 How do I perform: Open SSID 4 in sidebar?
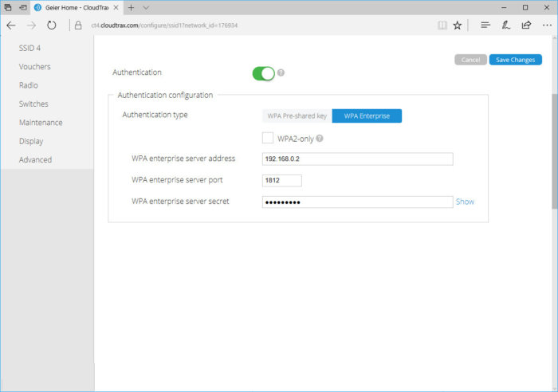tap(30, 48)
